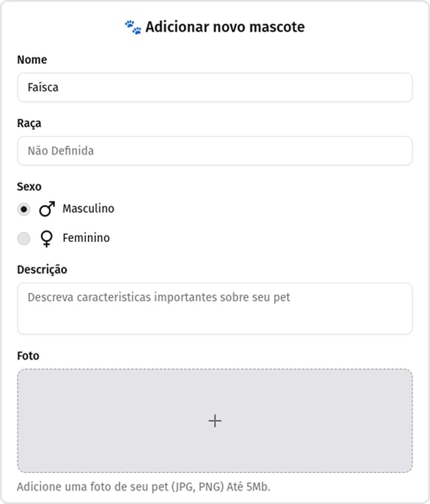
Task: Click the male symbol icon
Action: (46, 209)
